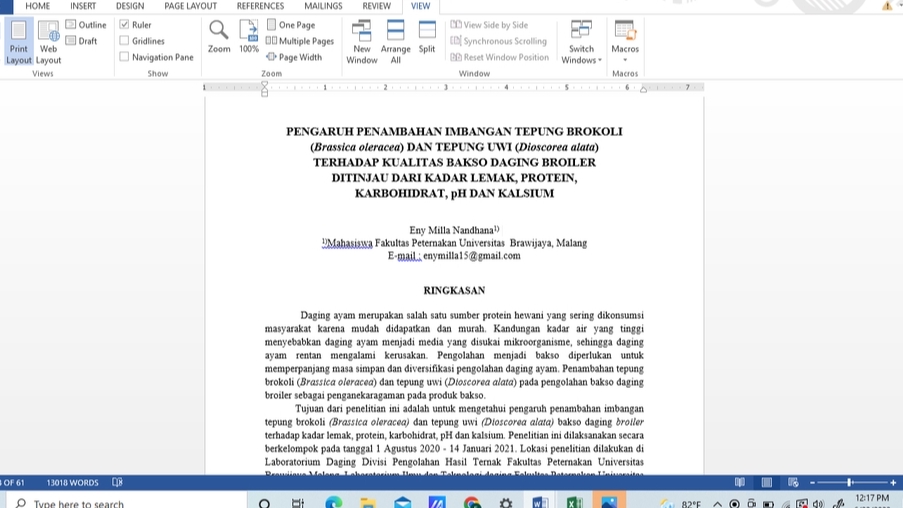This screenshot has width=903, height=508.
Task: Switch to Web Layout view
Action: pyautogui.click(x=48, y=41)
